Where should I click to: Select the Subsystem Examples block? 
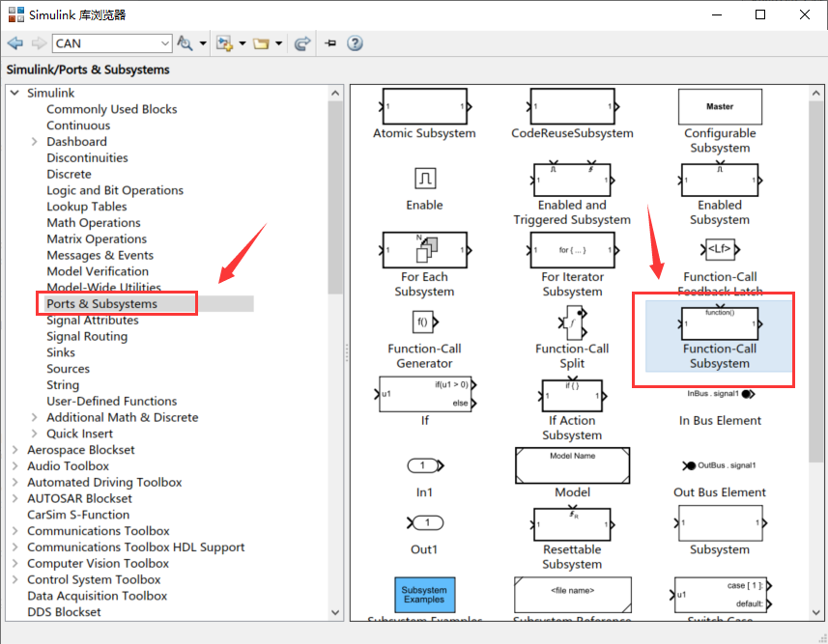[424, 595]
